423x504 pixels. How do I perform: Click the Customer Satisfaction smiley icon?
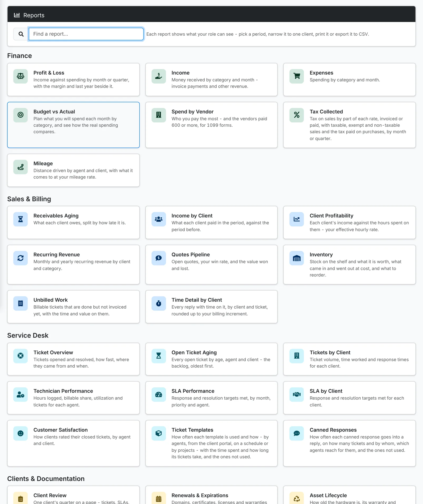(x=21, y=433)
